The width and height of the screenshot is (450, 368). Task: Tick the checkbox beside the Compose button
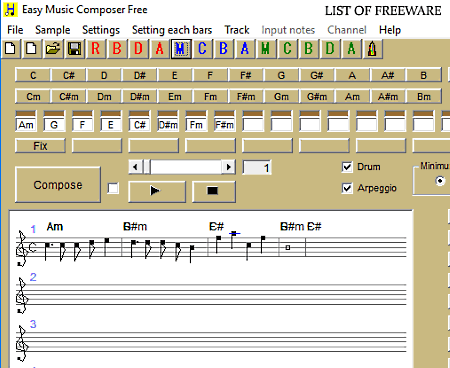(x=113, y=188)
